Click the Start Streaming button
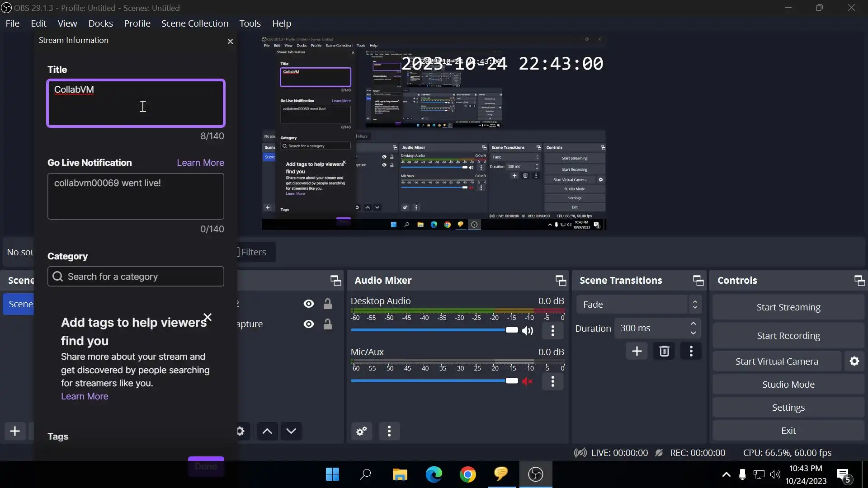 [788, 307]
